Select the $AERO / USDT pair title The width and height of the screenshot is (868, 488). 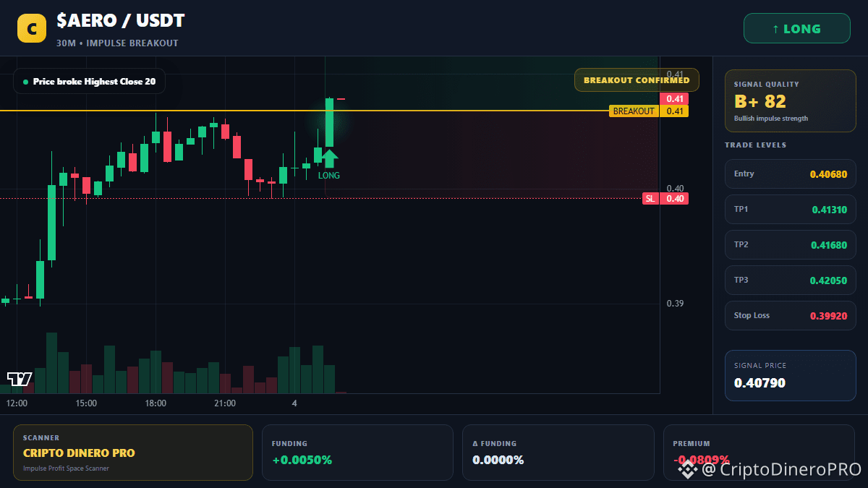121,21
